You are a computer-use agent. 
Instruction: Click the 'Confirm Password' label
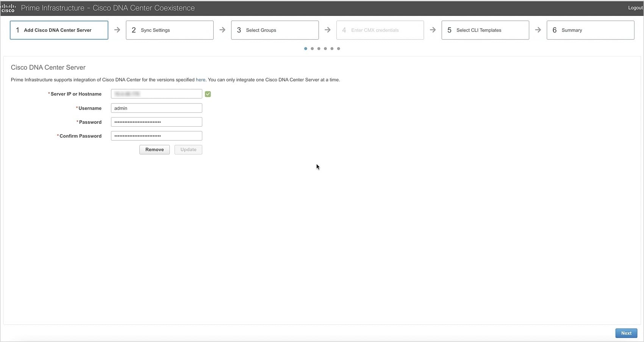click(80, 136)
